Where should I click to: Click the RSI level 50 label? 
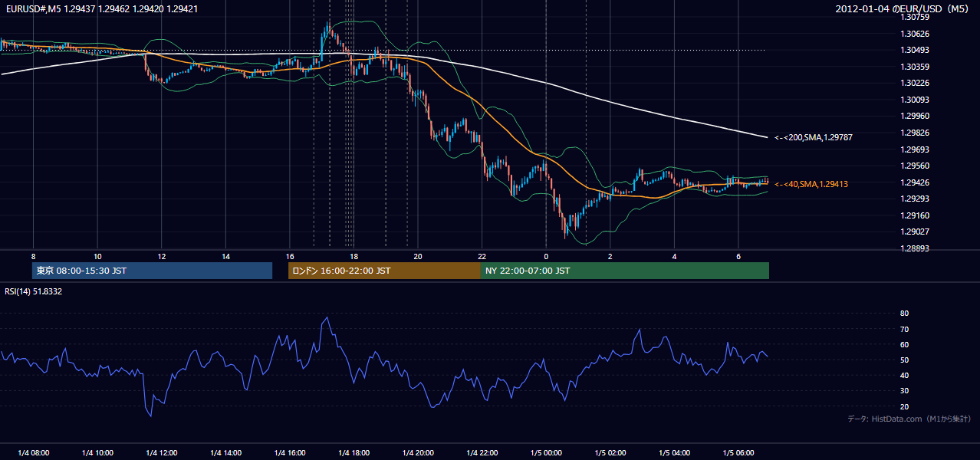(904, 360)
